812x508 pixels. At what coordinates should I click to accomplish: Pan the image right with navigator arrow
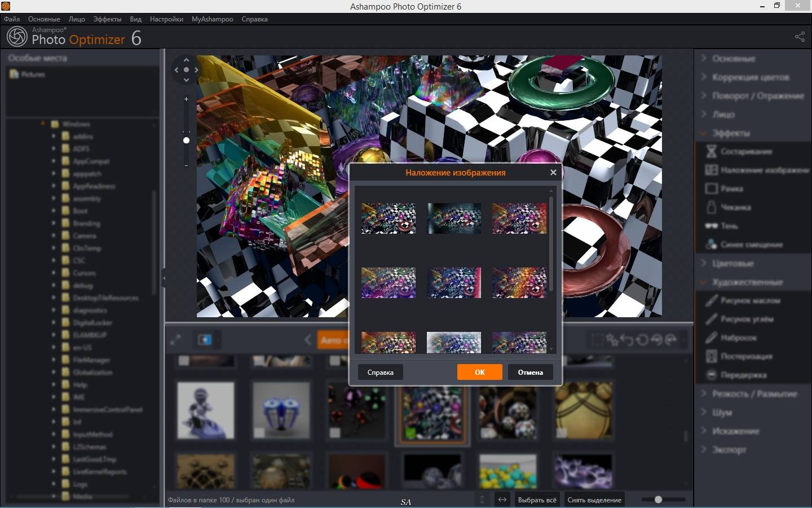click(x=196, y=70)
